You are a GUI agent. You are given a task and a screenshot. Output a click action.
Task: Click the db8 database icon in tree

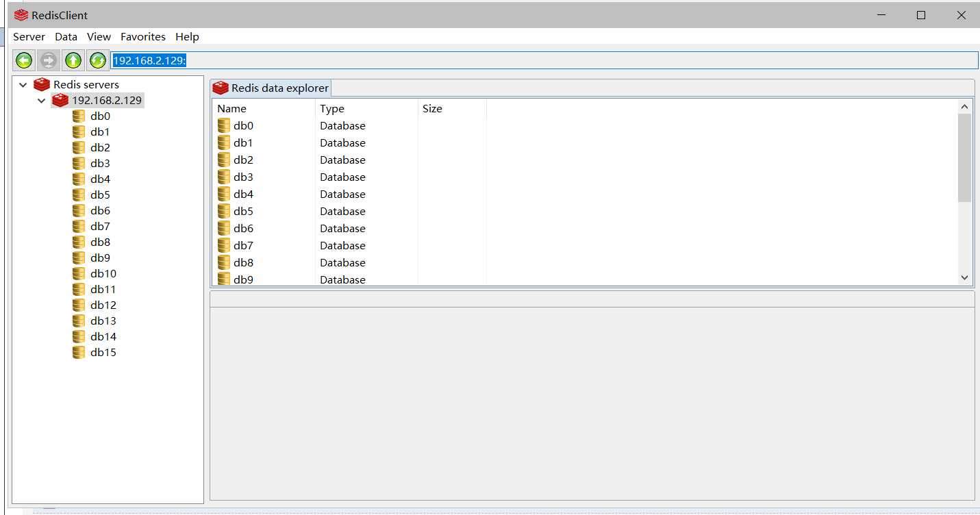coord(79,242)
